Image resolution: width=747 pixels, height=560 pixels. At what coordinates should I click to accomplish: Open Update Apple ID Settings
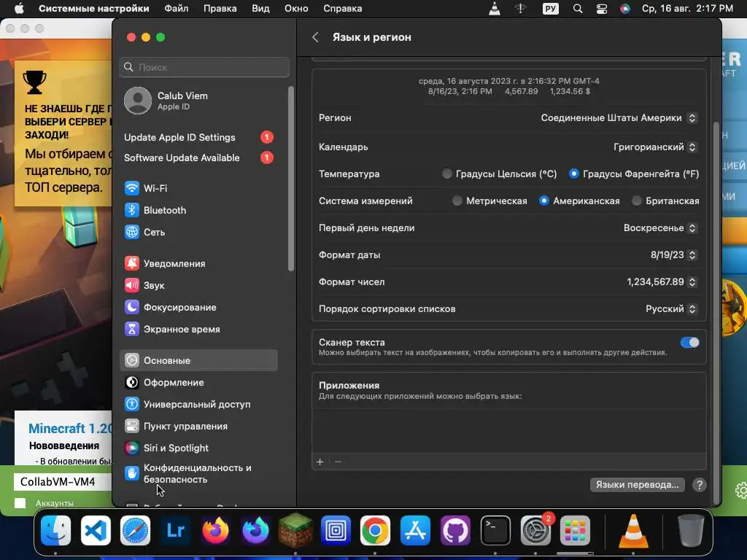click(x=198, y=137)
